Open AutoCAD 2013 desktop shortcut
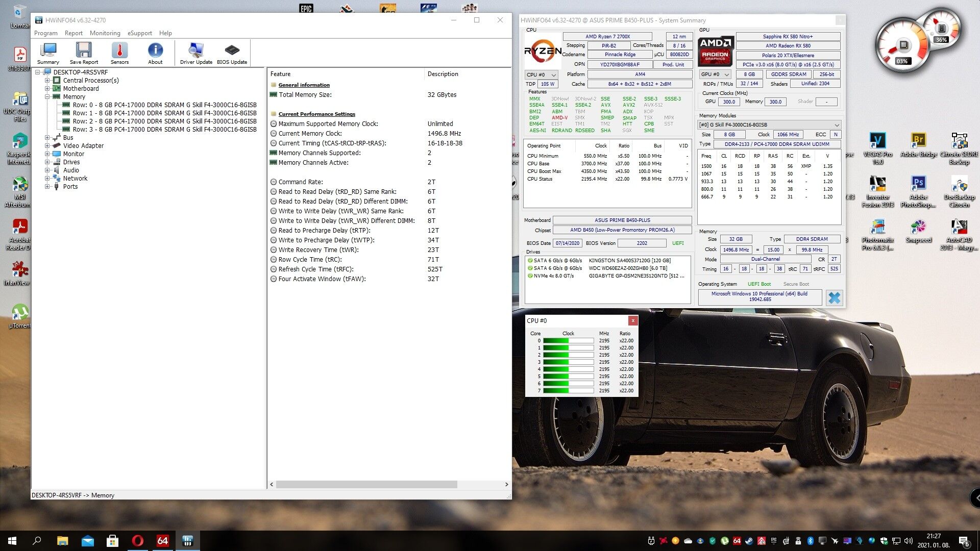The height and width of the screenshot is (551, 980). point(959,235)
